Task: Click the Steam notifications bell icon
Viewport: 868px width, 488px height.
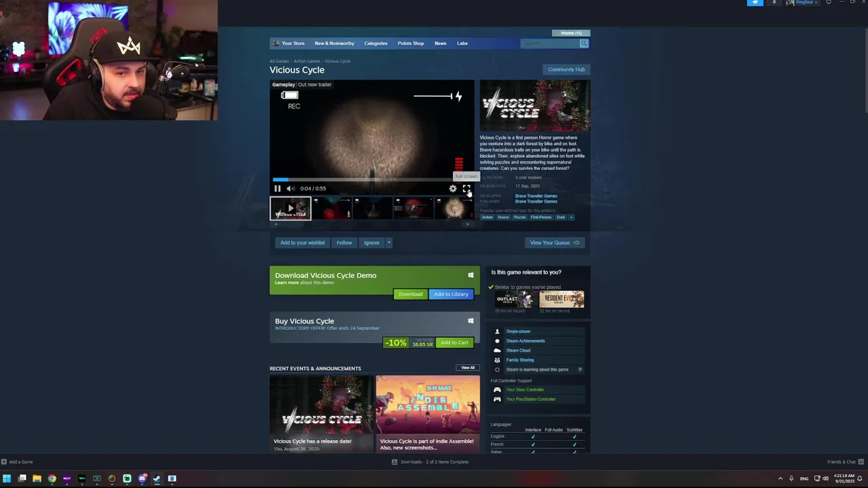Action: pyautogui.click(x=774, y=3)
